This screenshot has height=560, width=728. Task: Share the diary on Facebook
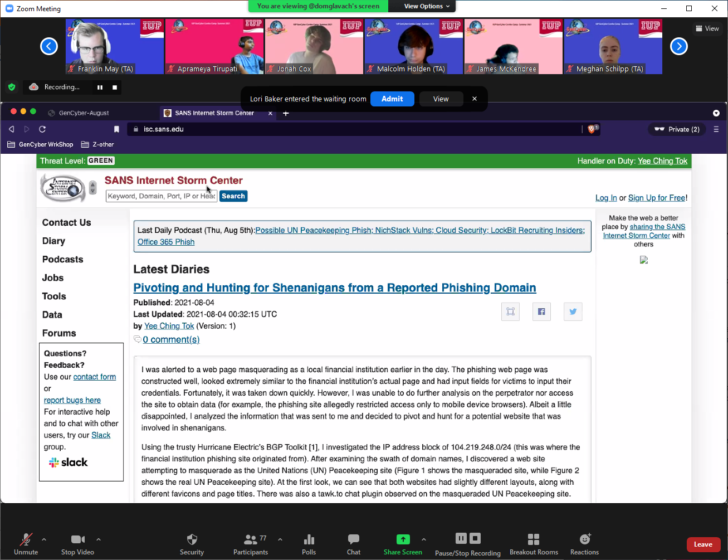[x=541, y=311]
